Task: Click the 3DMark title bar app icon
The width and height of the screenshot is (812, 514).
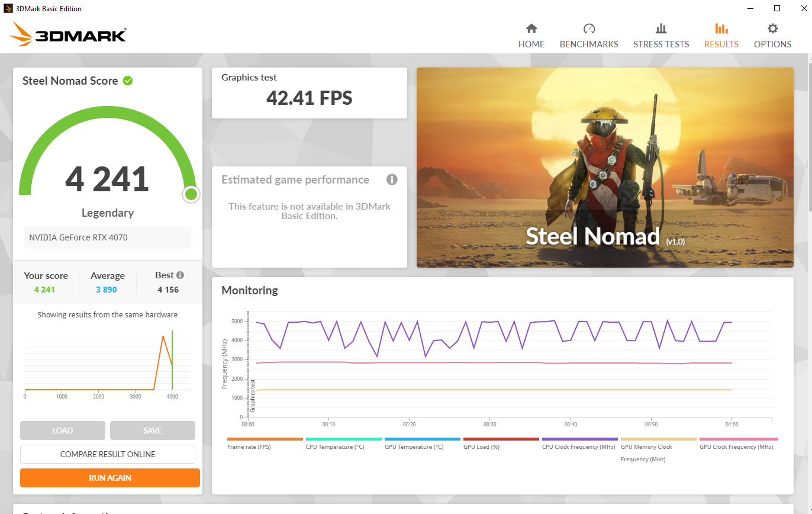Action: click(9, 8)
